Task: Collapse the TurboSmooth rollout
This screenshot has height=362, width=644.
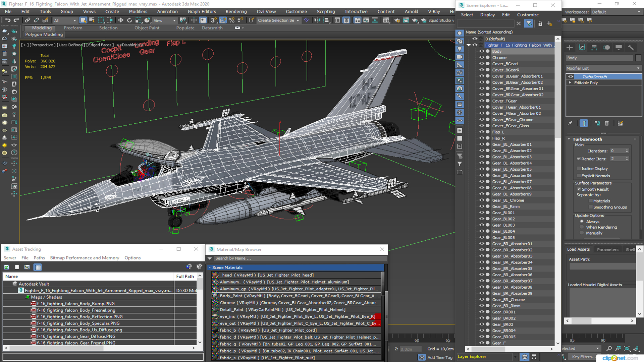Action: (x=569, y=139)
